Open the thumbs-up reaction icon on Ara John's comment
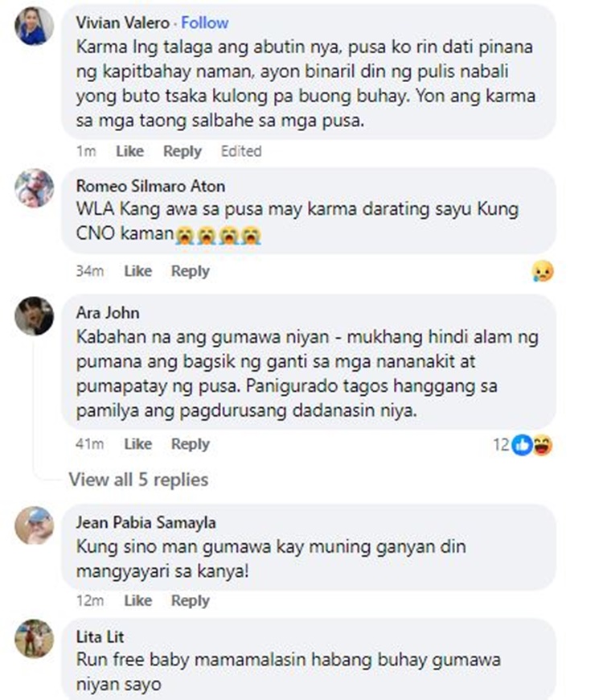 point(523,445)
